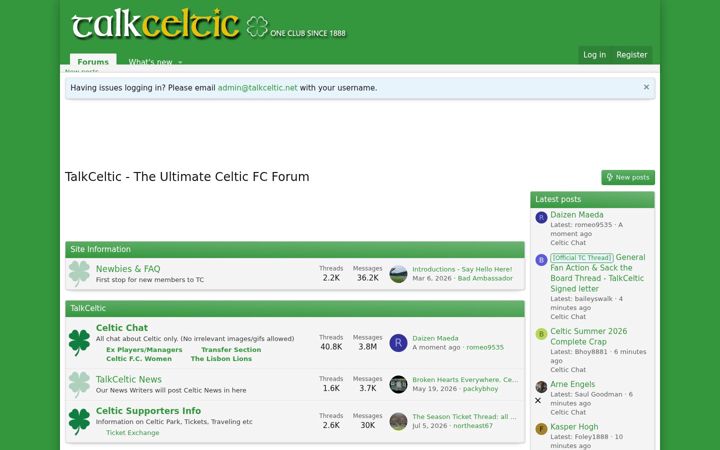Click the R avatar in the Celtic Chat row
Viewport: 720px width, 450px height.
(x=398, y=343)
